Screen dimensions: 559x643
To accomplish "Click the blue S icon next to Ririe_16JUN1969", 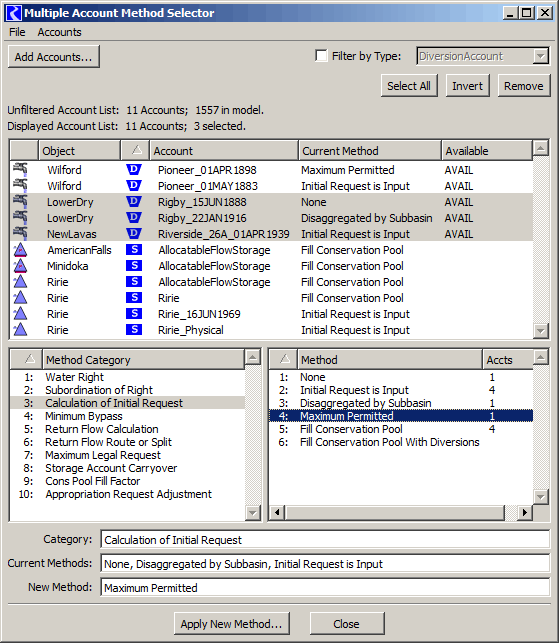I will click(134, 314).
